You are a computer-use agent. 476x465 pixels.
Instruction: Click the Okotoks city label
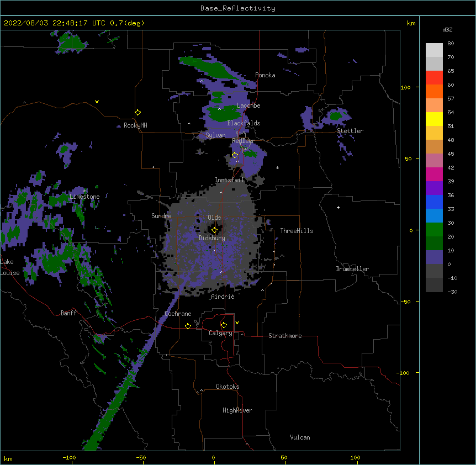point(228,387)
